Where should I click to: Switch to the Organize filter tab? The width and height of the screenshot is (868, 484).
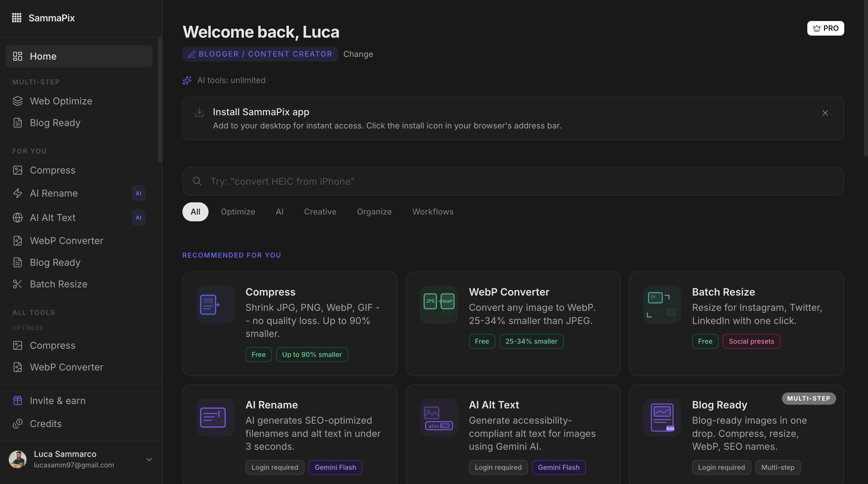374,212
